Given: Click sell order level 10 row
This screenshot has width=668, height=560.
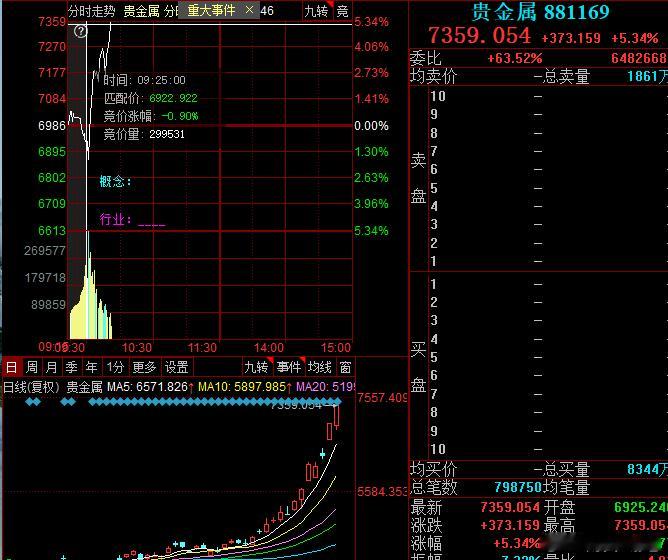Looking at the screenshot, I should click(x=547, y=96).
